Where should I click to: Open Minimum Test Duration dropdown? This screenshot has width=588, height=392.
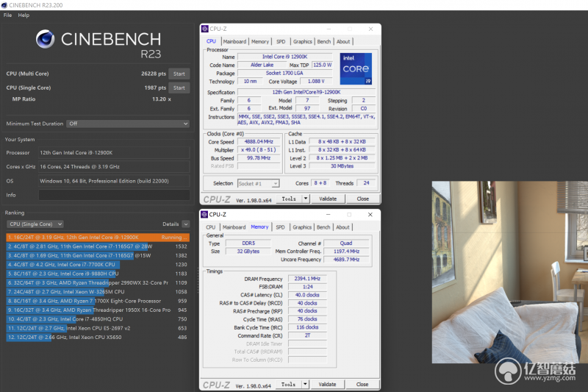coord(128,124)
